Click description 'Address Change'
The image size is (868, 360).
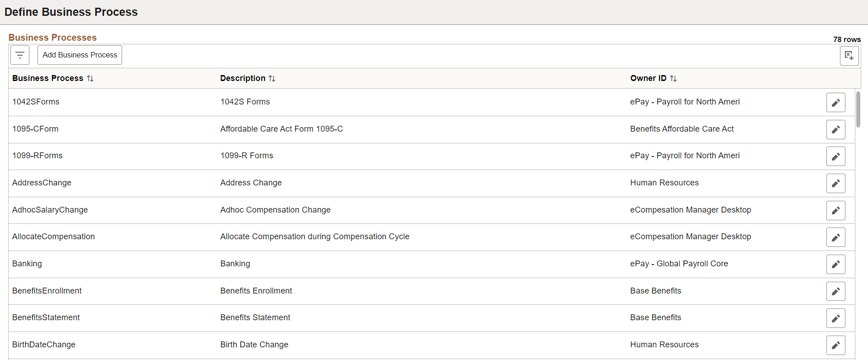pos(251,183)
